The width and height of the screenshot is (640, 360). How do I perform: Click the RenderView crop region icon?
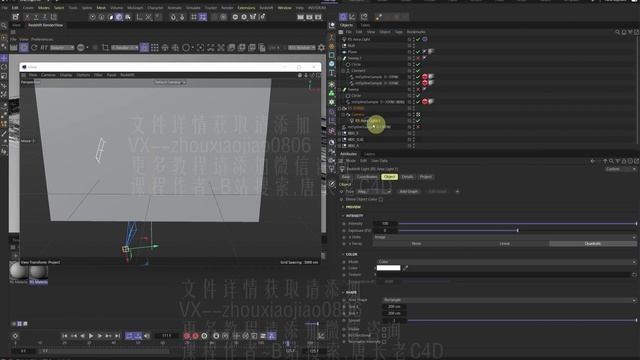pos(105,48)
